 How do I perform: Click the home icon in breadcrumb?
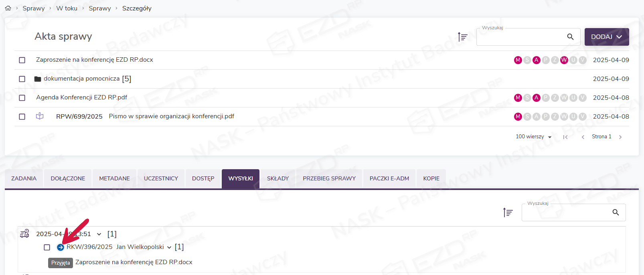[x=8, y=8]
